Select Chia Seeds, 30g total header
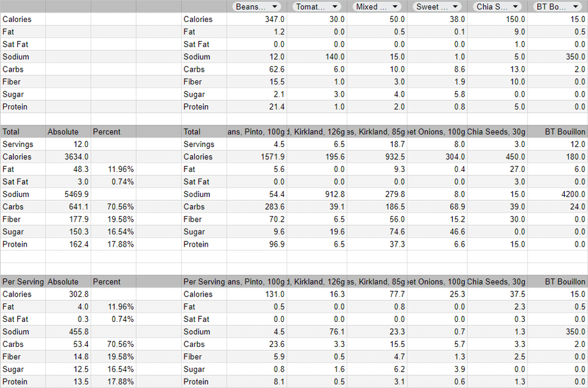This screenshot has width=588, height=388. [x=497, y=132]
